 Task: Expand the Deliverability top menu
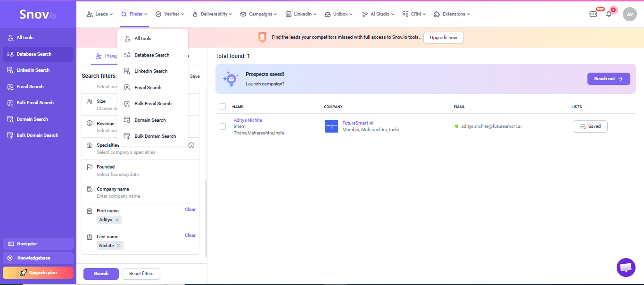(x=212, y=14)
